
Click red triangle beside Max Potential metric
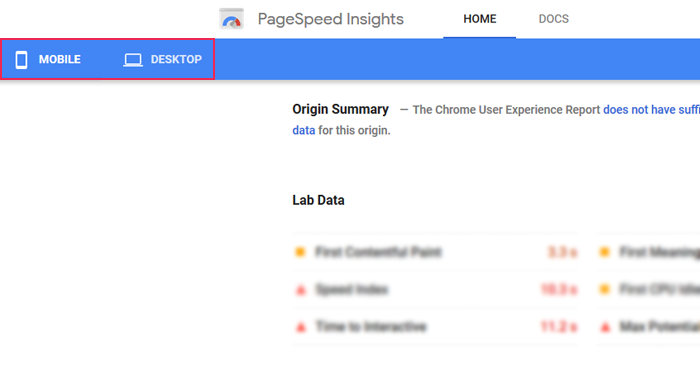605,328
